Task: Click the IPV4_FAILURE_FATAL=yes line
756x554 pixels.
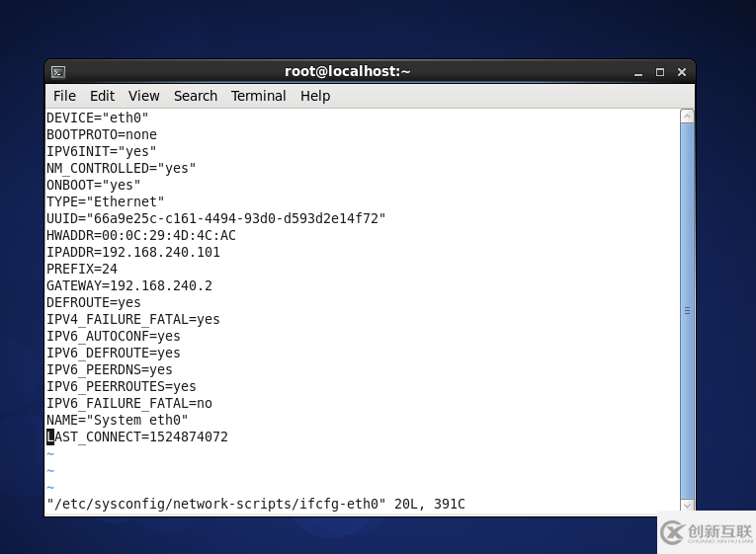Action: pyautogui.click(x=133, y=319)
